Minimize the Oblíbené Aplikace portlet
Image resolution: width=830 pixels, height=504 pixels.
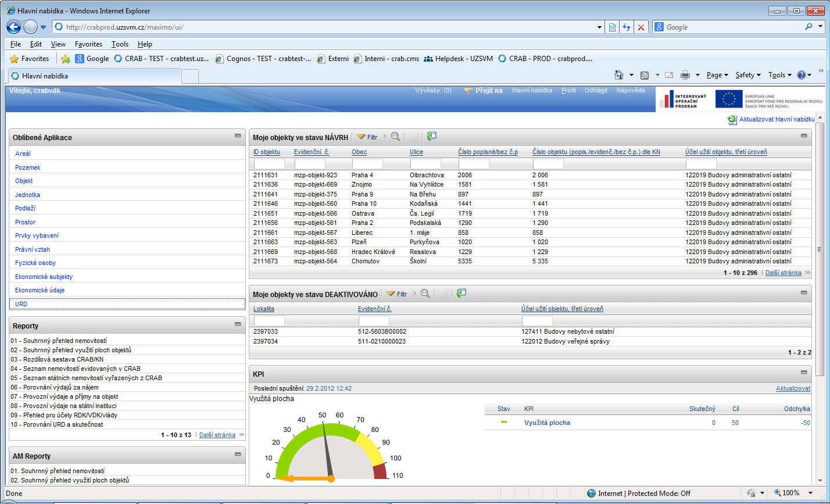coord(238,135)
